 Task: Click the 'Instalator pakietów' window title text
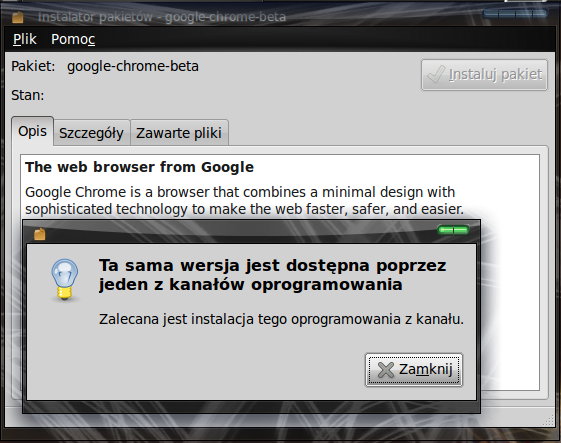pos(95,17)
